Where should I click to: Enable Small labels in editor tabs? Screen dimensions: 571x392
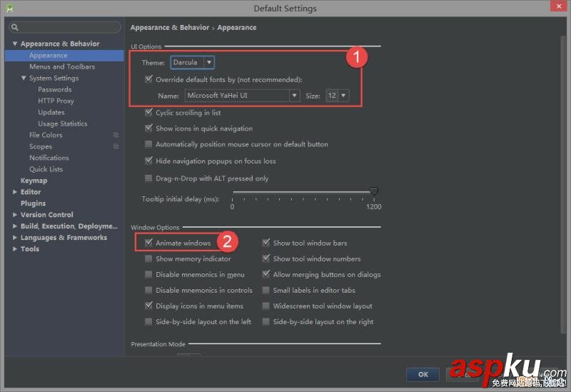pyautogui.click(x=266, y=290)
